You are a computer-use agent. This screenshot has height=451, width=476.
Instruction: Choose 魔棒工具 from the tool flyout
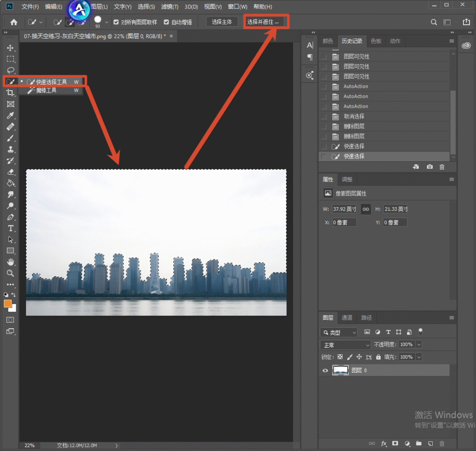51,91
